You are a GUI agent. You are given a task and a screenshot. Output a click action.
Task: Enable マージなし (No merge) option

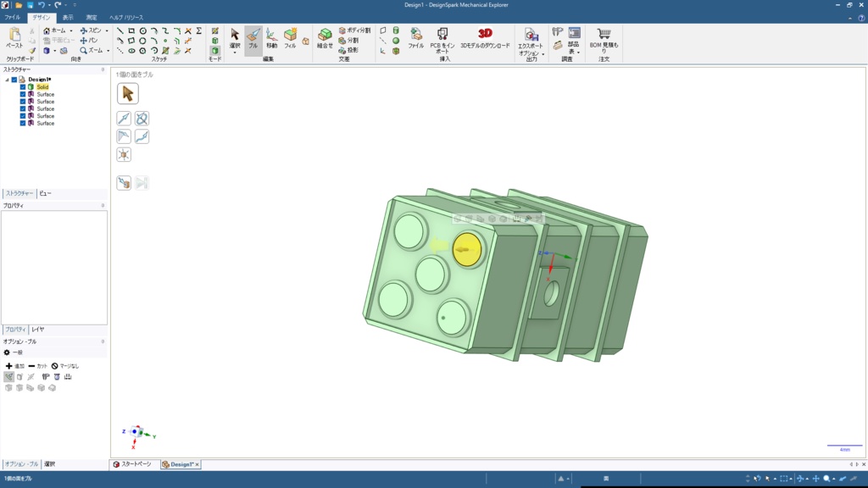(x=64, y=366)
